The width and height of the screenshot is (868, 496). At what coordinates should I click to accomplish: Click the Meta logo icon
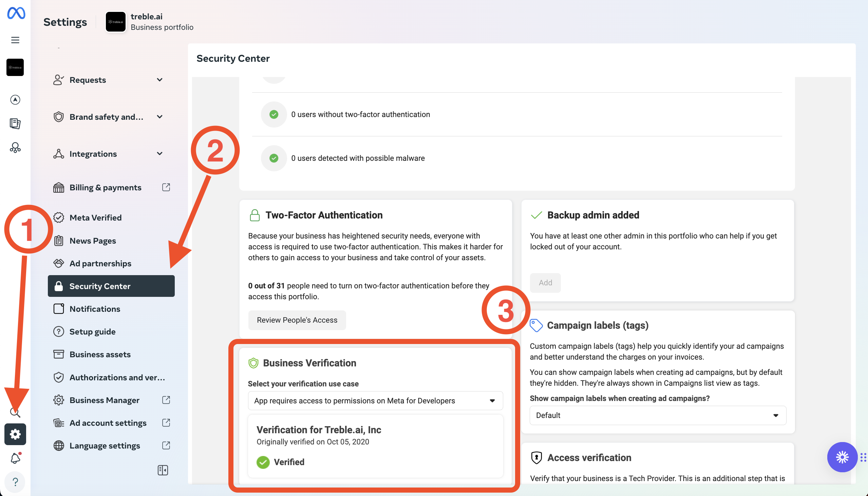click(16, 13)
